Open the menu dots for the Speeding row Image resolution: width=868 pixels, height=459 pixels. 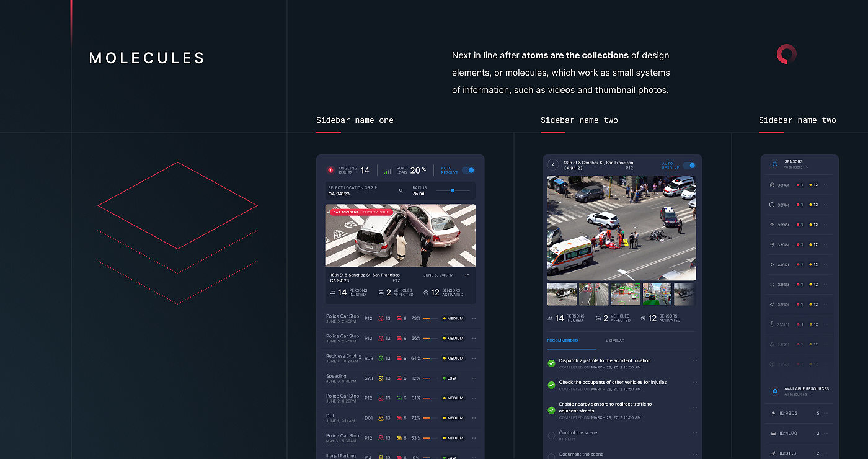(x=474, y=378)
